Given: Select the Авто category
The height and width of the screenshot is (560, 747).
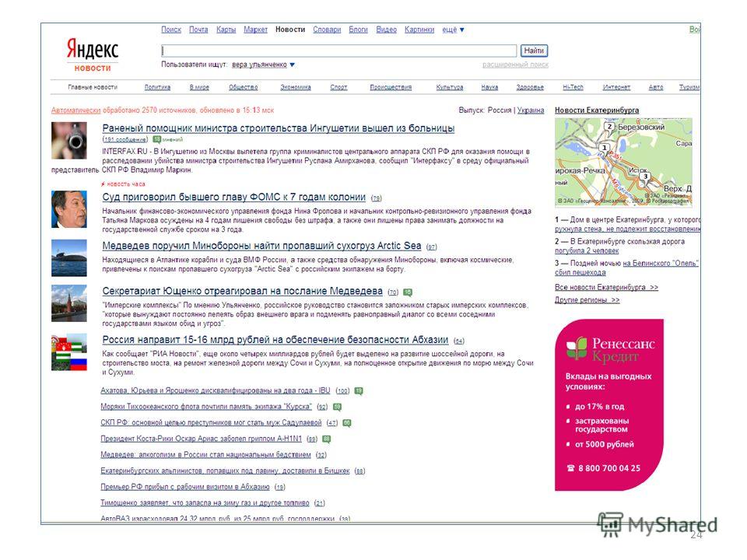Looking at the screenshot, I should [x=656, y=87].
